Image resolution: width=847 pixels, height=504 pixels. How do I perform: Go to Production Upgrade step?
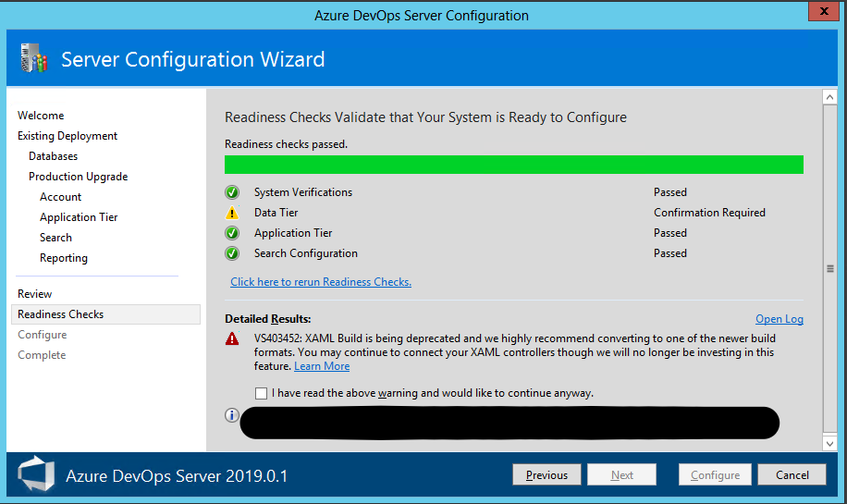78,177
